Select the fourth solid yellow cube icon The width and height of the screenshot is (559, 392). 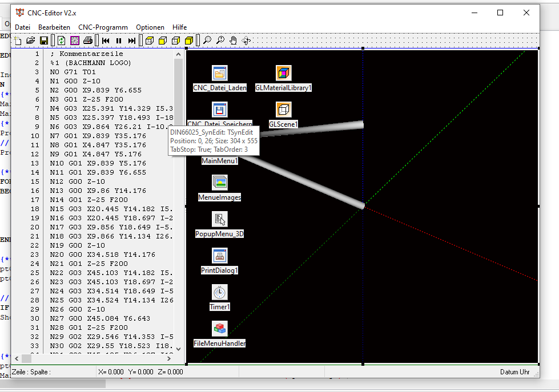190,41
